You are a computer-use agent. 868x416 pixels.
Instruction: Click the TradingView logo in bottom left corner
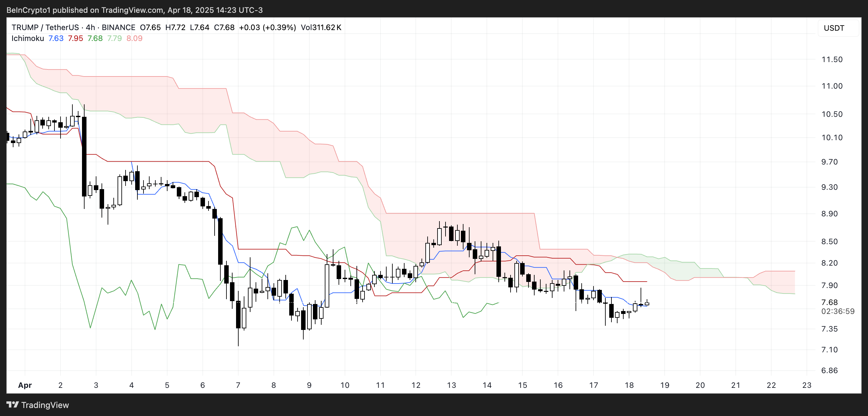tap(13, 405)
